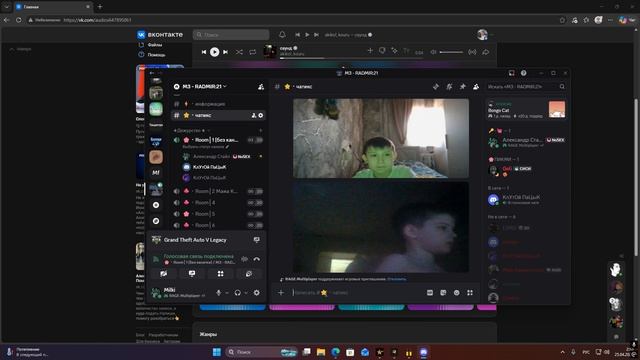The height and width of the screenshot is (360, 640).
Task: Add the current VK track with plus icon
Action: (x=370, y=51)
